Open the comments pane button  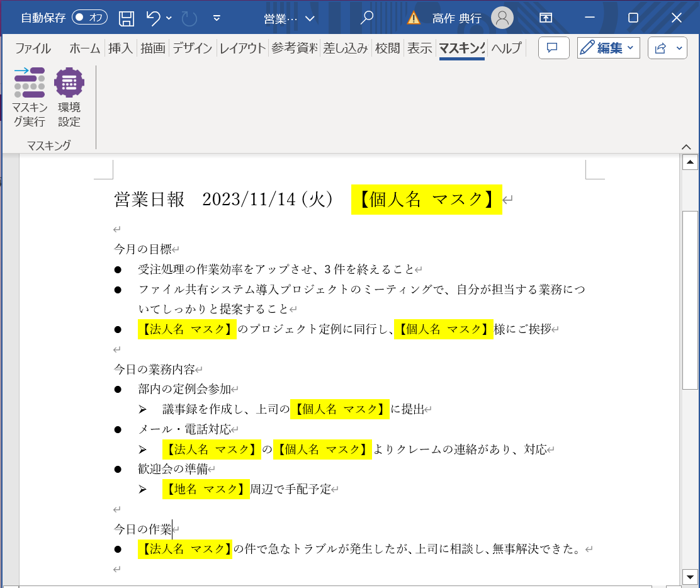tap(553, 48)
